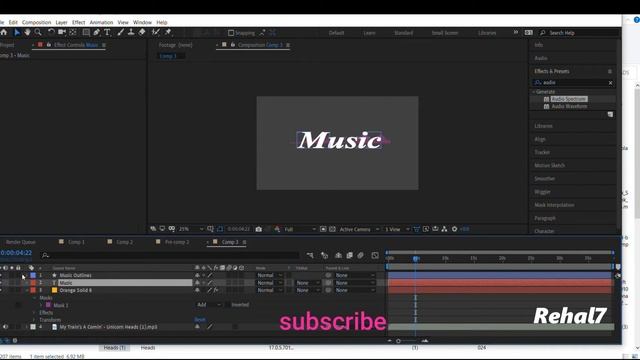Toggle transparency grid in viewer
This screenshot has height=360, width=640.
click(332, 229)
